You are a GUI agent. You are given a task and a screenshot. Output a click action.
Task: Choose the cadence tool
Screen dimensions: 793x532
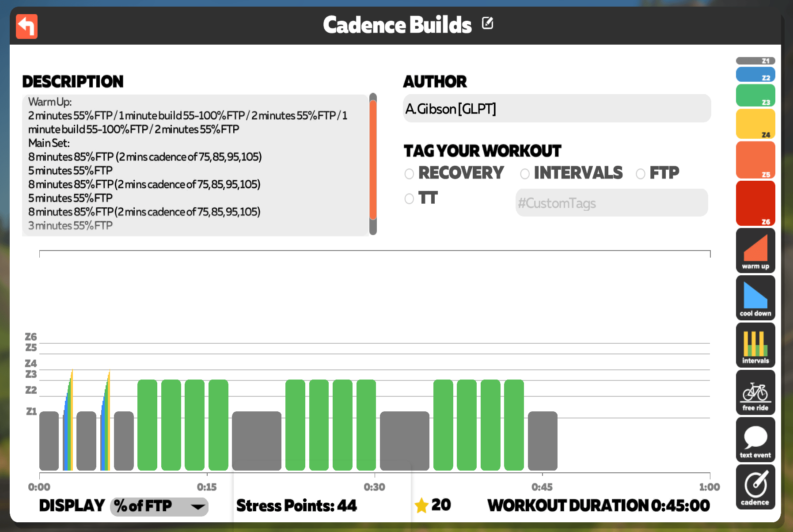[x=755, y=487]
